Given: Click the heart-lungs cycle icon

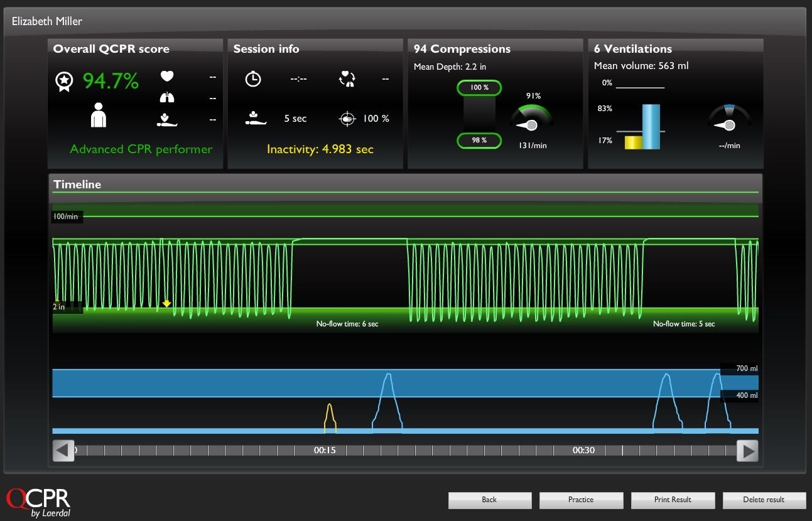Looking at the screenshot, I should [x=346, y=78].
